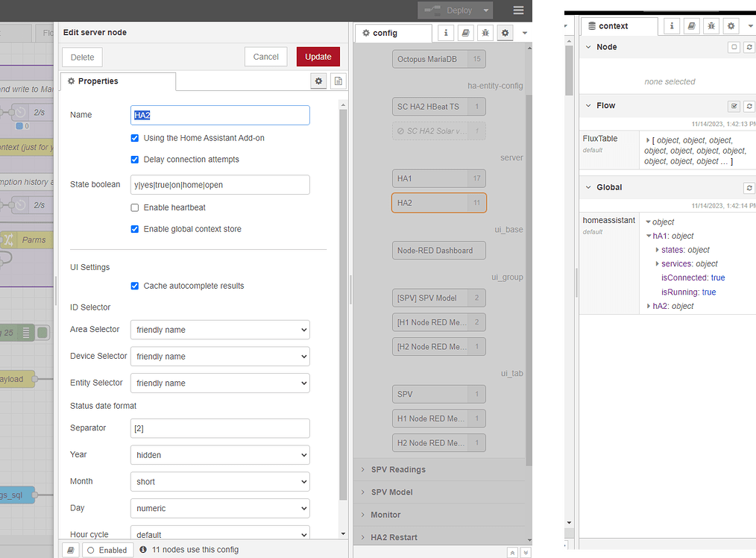Open the Area Selector dropdown

tap(220, 330)
